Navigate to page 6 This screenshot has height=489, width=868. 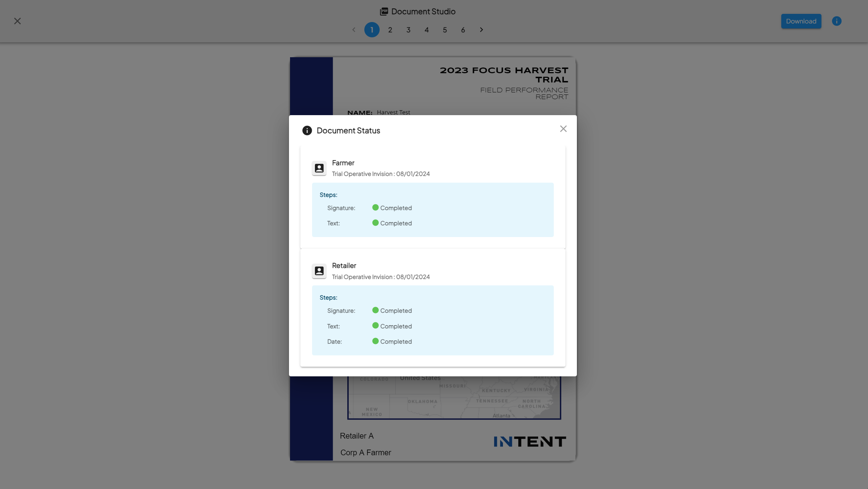coord(463,30)
